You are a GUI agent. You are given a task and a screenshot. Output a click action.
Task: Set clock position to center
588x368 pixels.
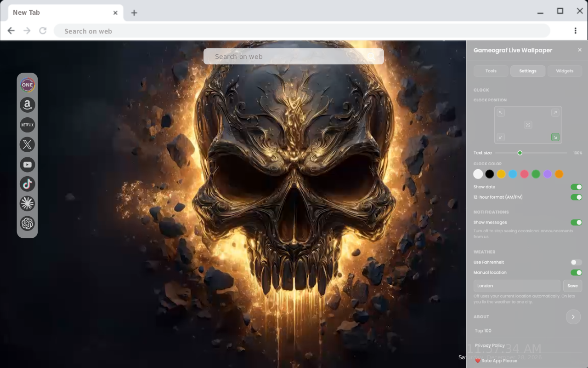pyautogui.click(x=528, y=125)
